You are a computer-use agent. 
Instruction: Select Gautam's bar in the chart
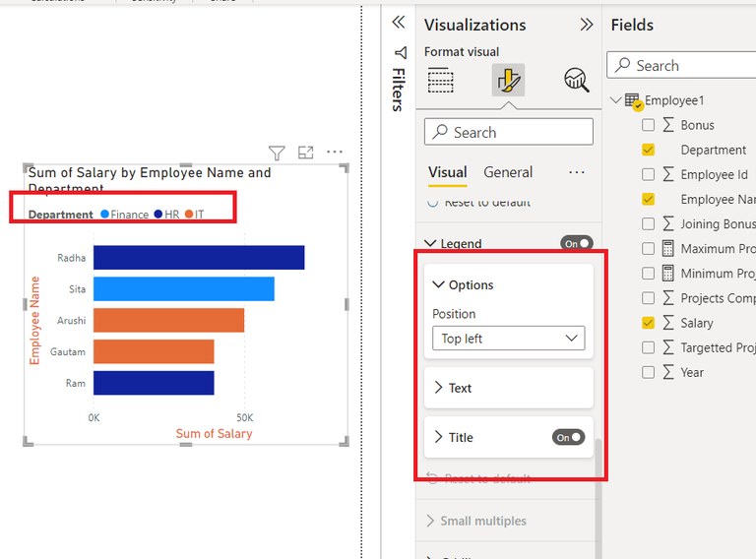coord(154,351)
